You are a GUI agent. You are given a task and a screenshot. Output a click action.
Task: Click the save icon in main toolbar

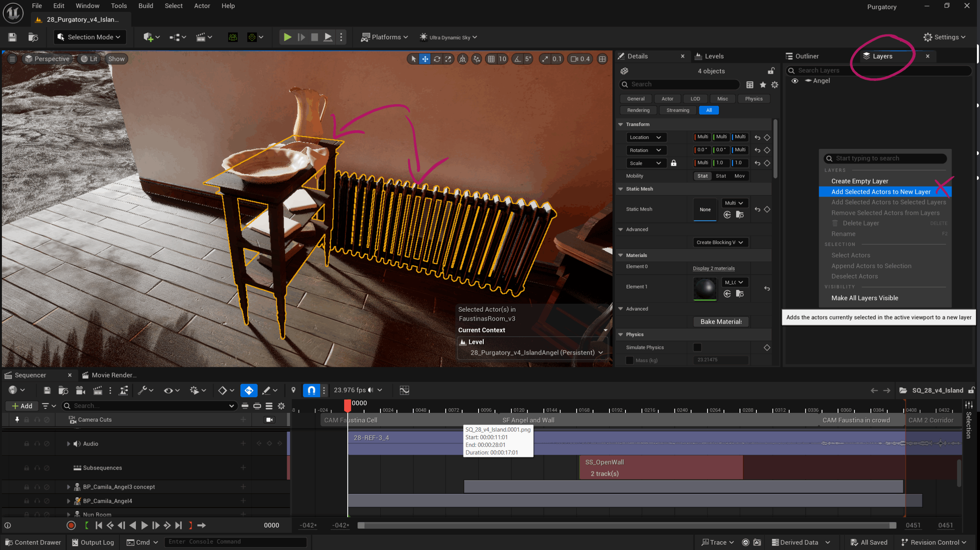point(12,37)
